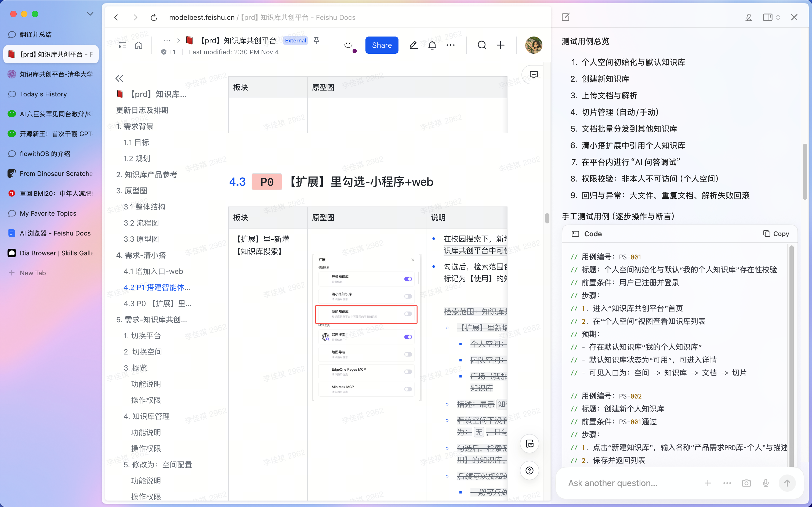The height and width of the screenshot is (507, 812).
Task: Click the document page scrollbar thumb
Action: coord(547,218)
